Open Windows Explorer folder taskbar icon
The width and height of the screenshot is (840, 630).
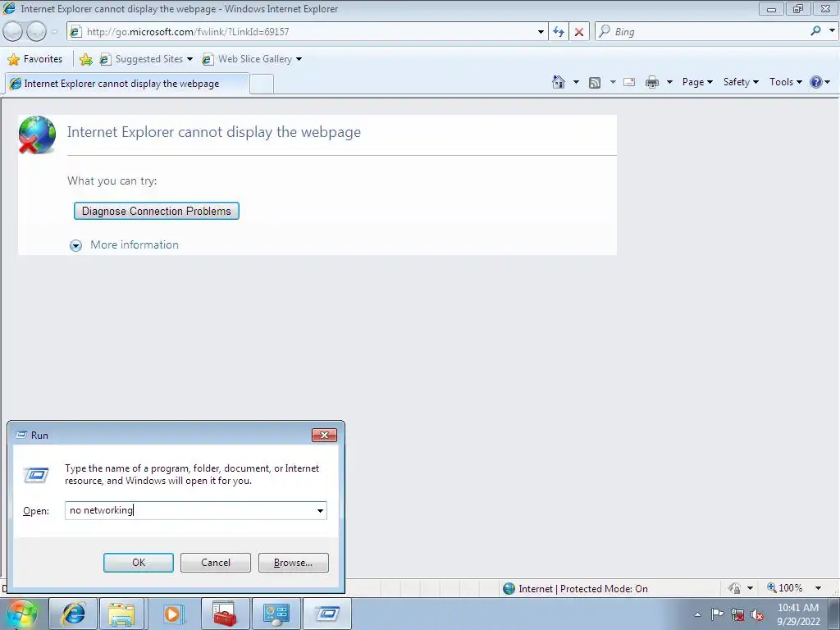pyautogui.click(x=121, y=614)
